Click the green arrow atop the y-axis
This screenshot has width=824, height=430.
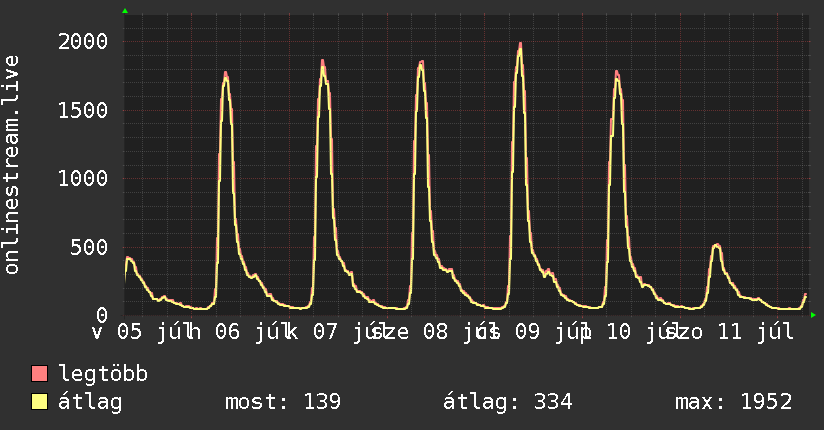[125, 11]
